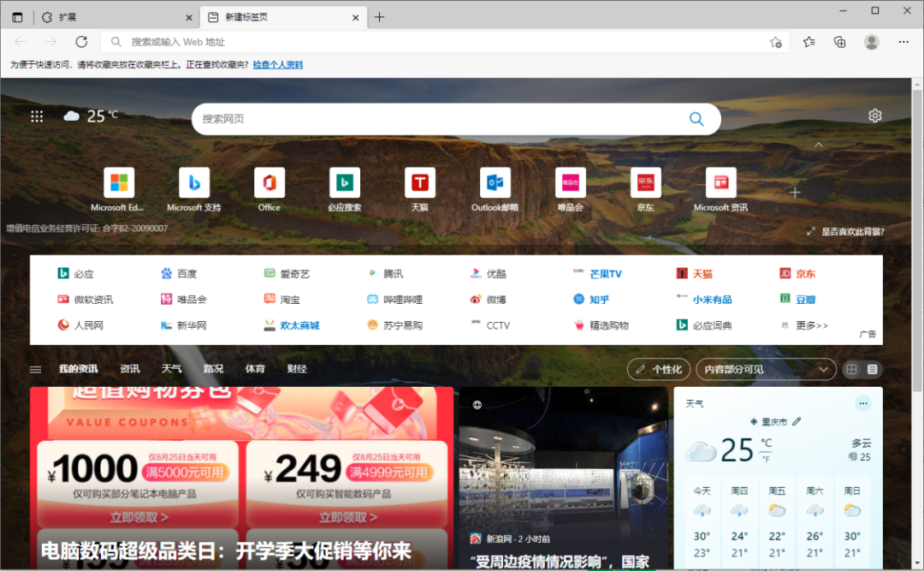Select the 路况 feed tab
Image resolution: width=924 pixels, height=571 pixels.
[x=213, y=369]
